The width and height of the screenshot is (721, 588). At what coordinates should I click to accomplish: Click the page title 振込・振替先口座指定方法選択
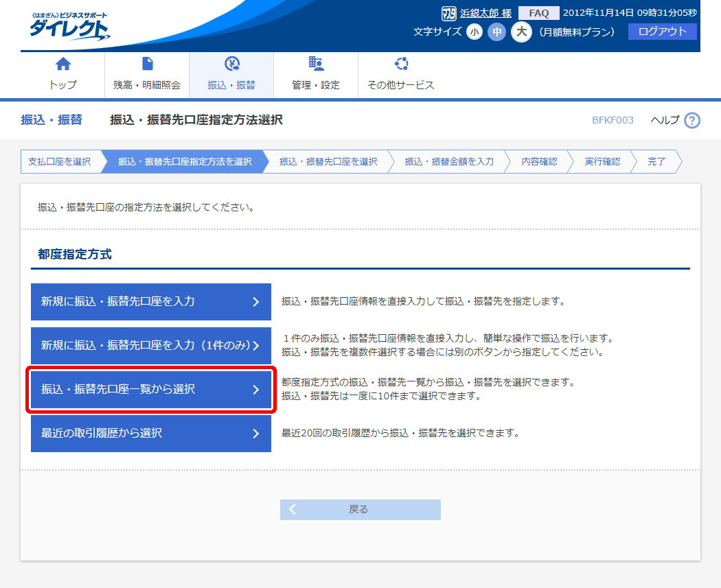coord(196,120)
